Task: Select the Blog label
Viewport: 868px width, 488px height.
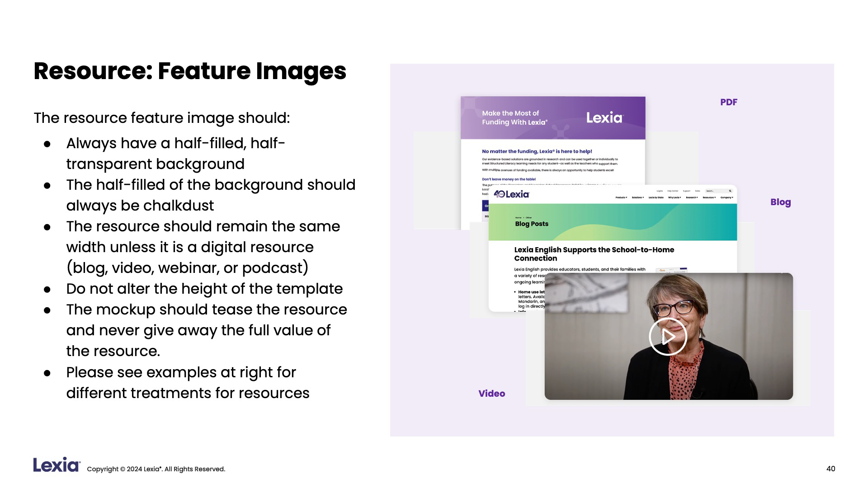Action: [x=780, y=202]
